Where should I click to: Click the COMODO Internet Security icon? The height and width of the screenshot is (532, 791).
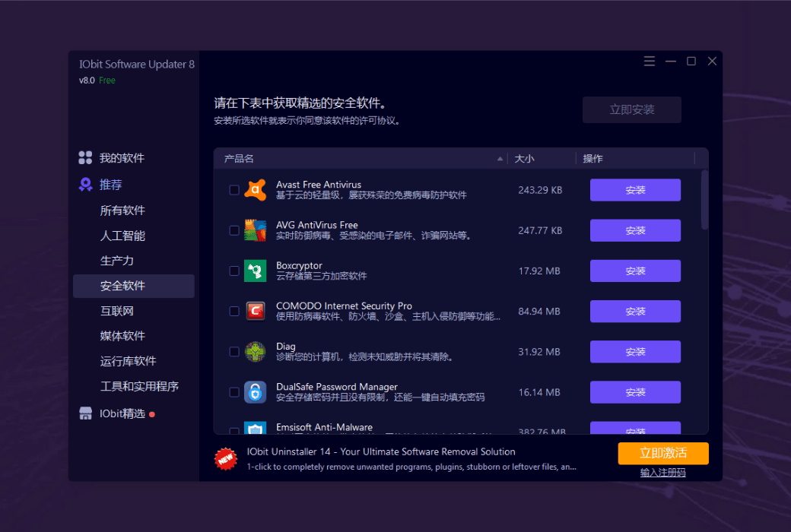click(256, 311)
